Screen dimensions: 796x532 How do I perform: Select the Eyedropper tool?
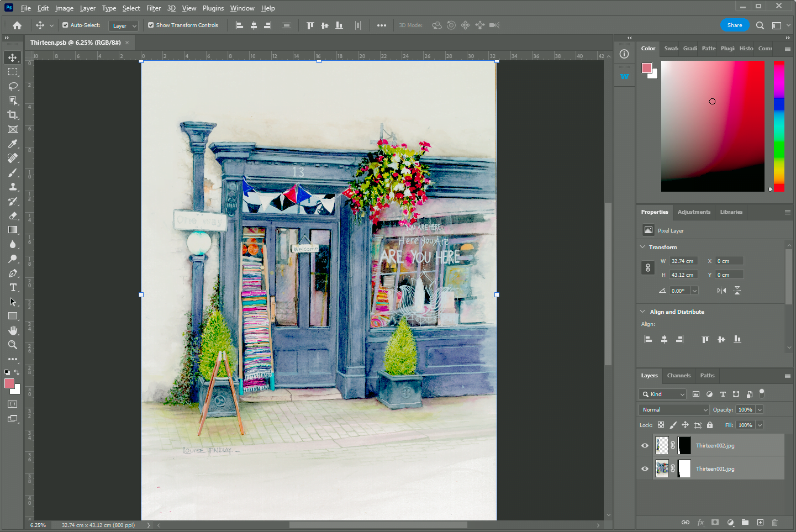13,144
